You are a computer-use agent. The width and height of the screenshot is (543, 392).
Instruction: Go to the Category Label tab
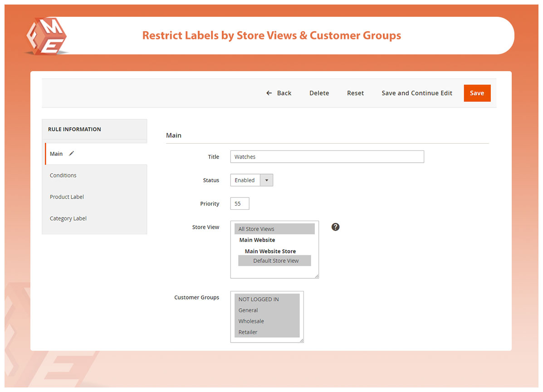tap(68, 218)
